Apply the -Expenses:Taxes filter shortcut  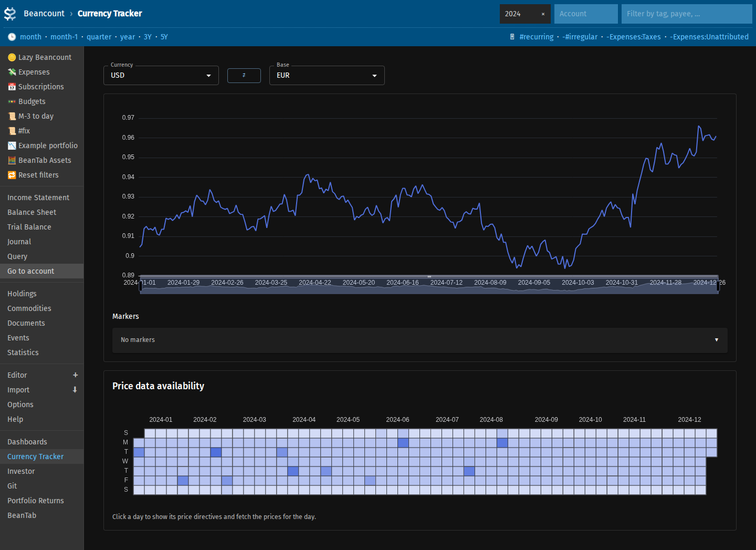[x=634, y=37]
